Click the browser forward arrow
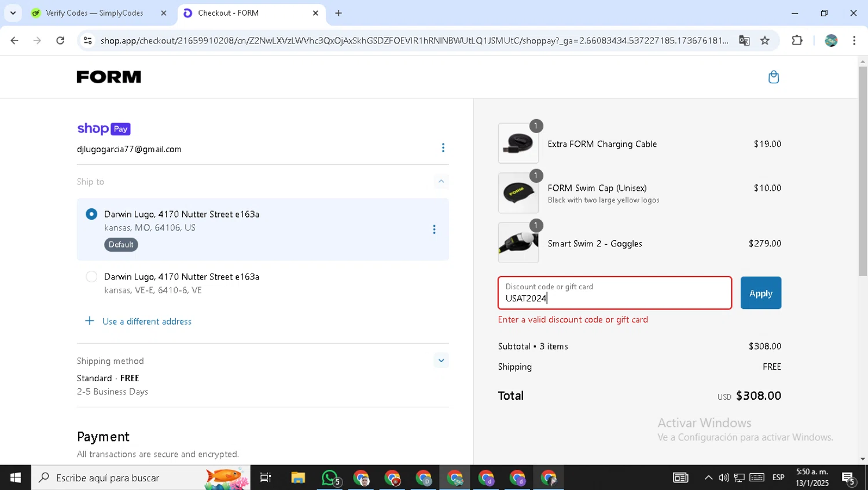This screenshot has width=868, height=490. tap(38, 40)
